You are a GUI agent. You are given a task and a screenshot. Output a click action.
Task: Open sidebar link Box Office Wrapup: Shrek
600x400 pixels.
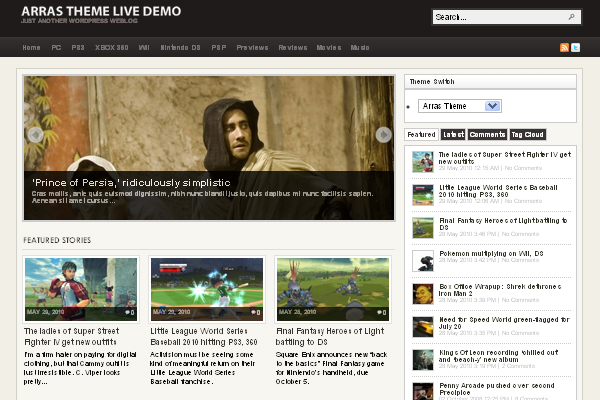pos(500,290)
